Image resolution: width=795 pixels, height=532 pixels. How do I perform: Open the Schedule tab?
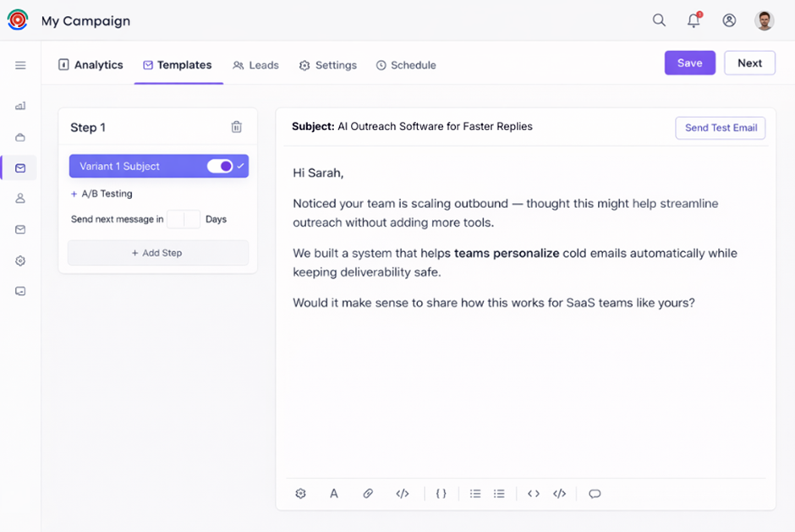click(406, 65)
